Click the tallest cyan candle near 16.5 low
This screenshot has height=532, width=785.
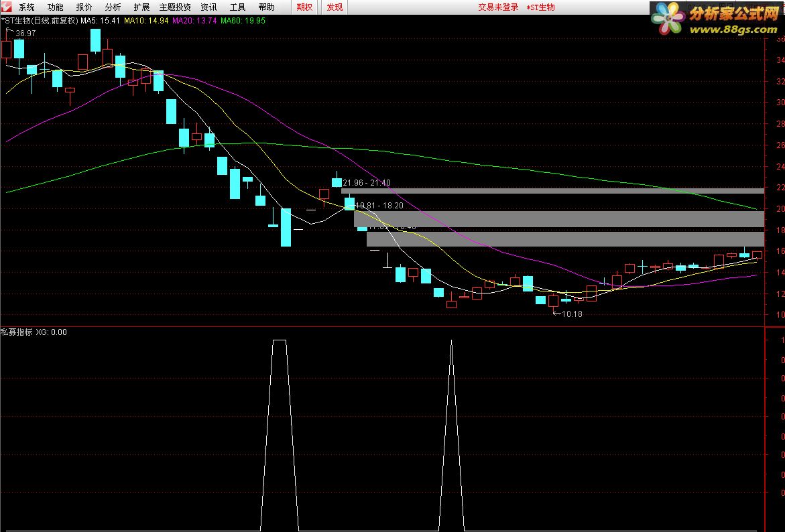286,227
